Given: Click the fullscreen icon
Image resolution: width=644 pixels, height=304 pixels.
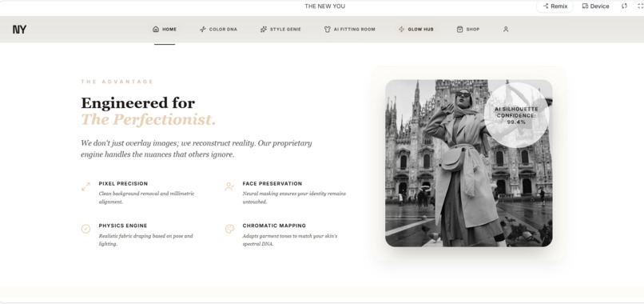Looking at the screenshot, I should [641, 6].
